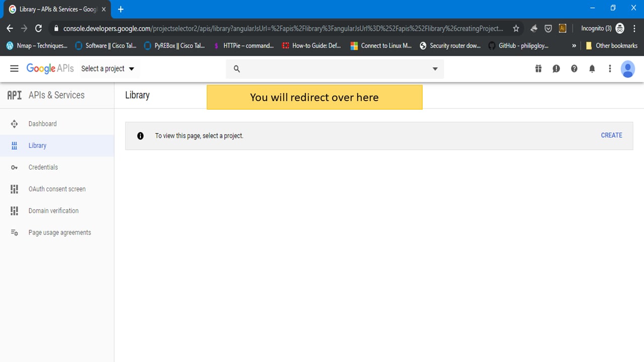Click the Page usage agreements icon
The width and height of the screenshot is (644, 362).
tap(14, 232)
